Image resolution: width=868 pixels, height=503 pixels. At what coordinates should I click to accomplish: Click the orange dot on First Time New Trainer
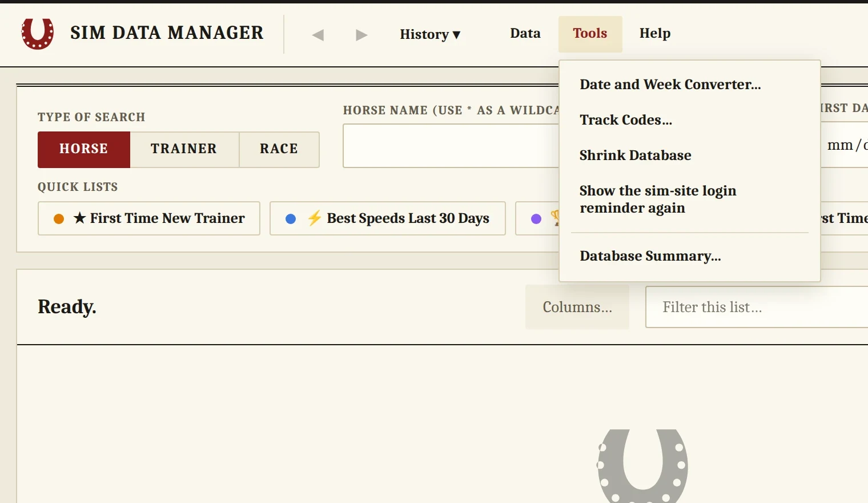click(x=59, y=219)
